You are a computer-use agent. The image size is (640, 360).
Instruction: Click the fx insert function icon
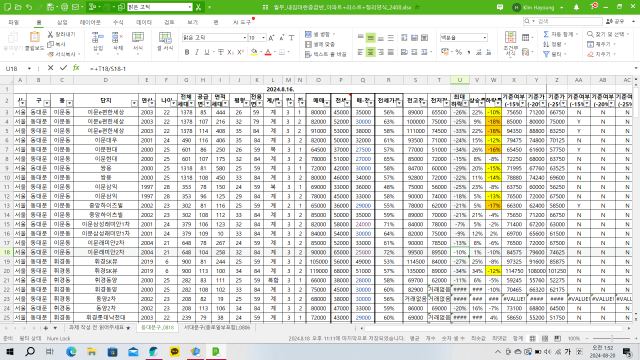[76, 68]
